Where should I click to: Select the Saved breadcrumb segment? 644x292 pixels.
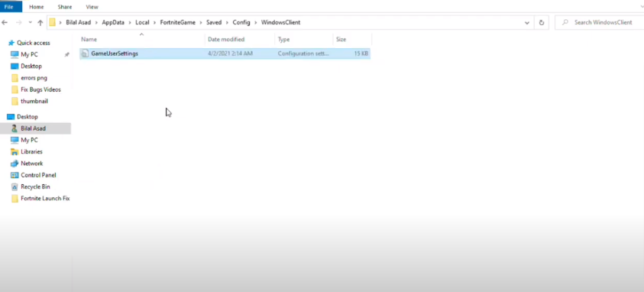(214, 23)
